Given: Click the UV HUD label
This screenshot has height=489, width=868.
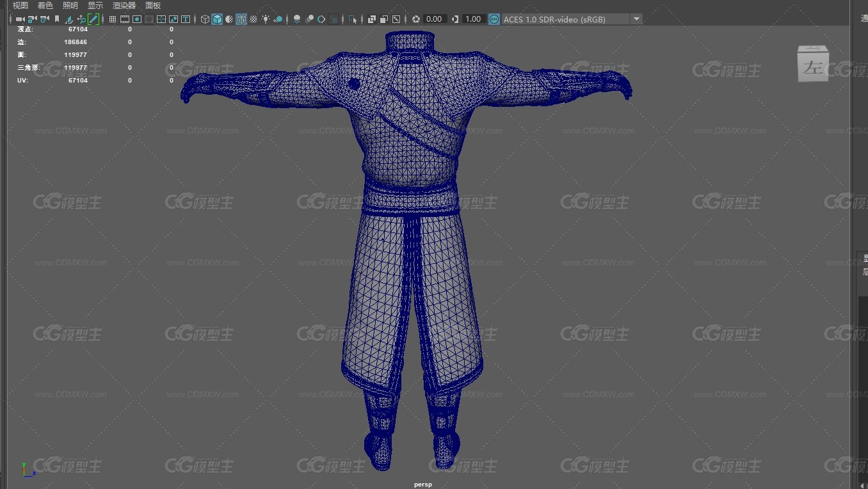Looking at the screenshot, I should (22, 80).
